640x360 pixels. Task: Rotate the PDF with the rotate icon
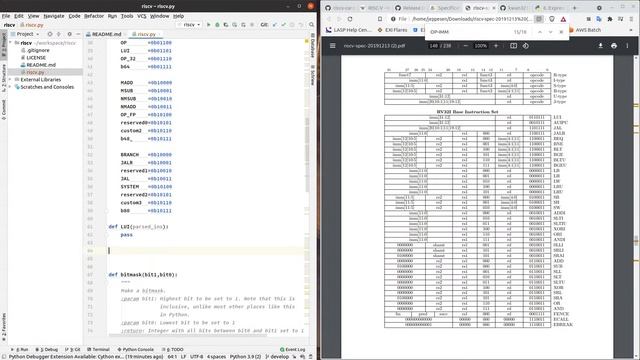526,46
